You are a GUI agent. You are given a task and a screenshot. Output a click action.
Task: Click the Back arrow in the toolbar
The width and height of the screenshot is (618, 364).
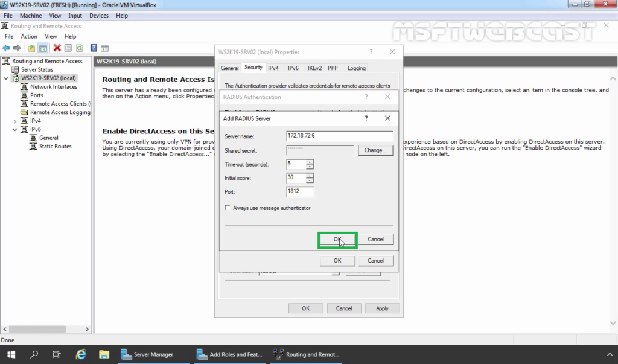coord(6,48)
